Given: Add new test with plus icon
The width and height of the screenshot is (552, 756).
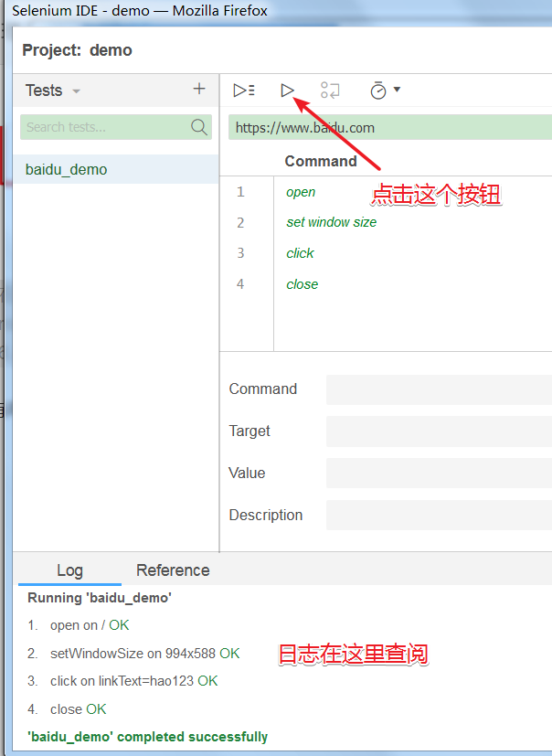Looking at the screenshot, I should click(x=199, y=89).
